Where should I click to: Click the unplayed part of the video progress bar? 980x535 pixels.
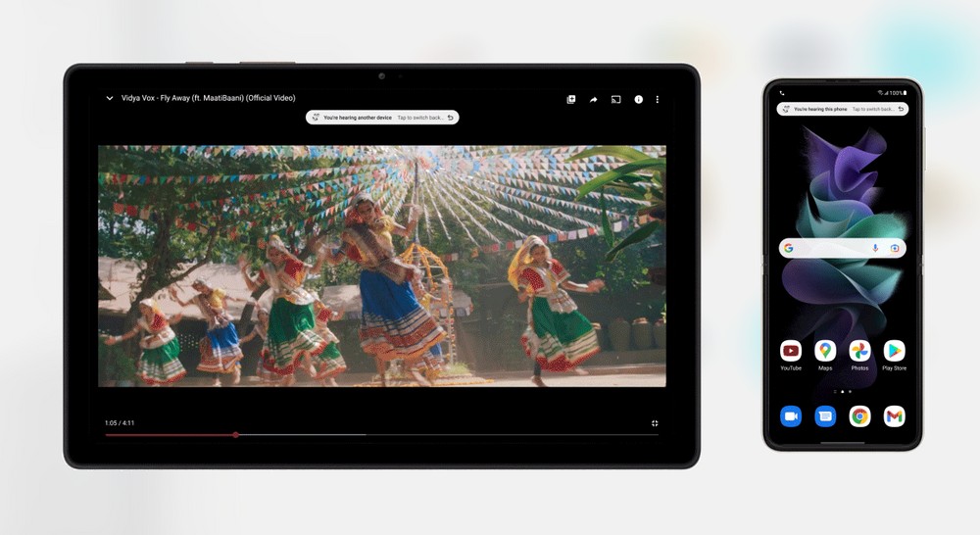point(448,435)
